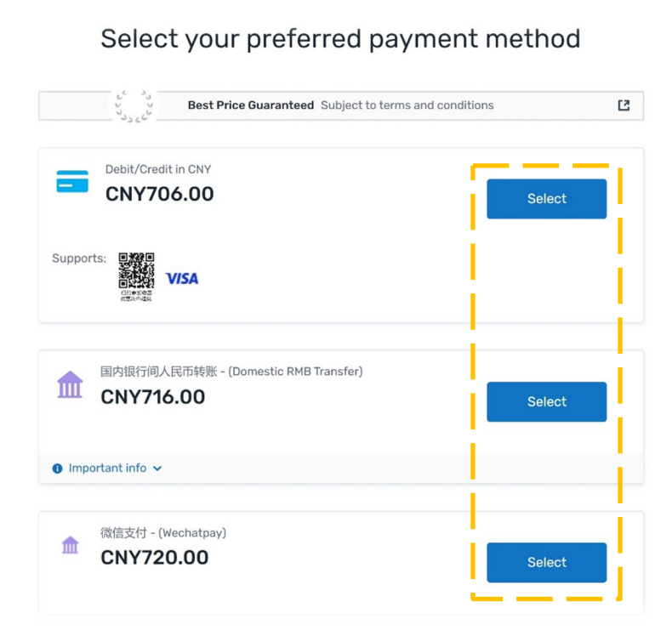Click the Best Price Guaranteed text
Viewport: 672px width, 636px height.
[x=250, y=105]
